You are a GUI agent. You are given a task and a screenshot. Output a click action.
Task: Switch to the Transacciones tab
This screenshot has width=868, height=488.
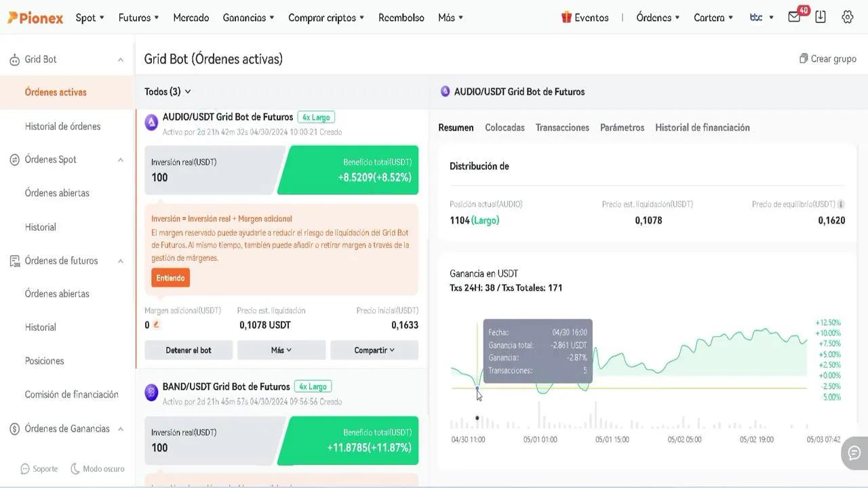pos(561,127)
